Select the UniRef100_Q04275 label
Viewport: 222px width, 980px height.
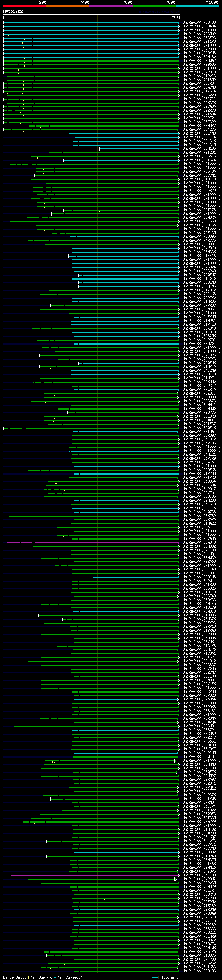(199, 129)
